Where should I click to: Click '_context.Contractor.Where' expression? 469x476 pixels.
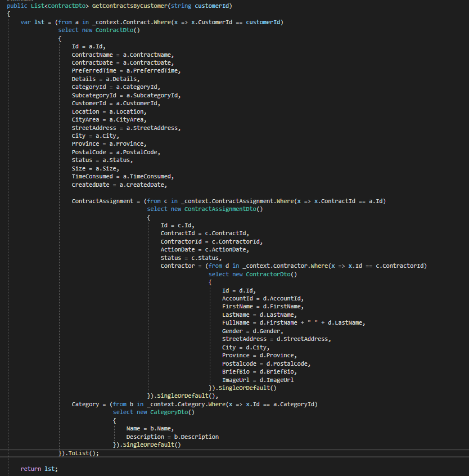point(285,266)
